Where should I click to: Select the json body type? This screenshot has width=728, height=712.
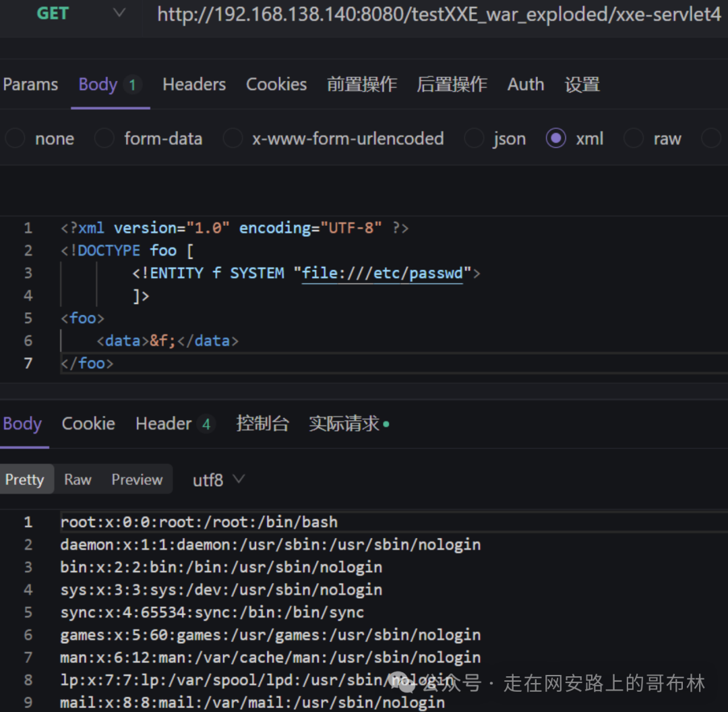pos(495,138)
